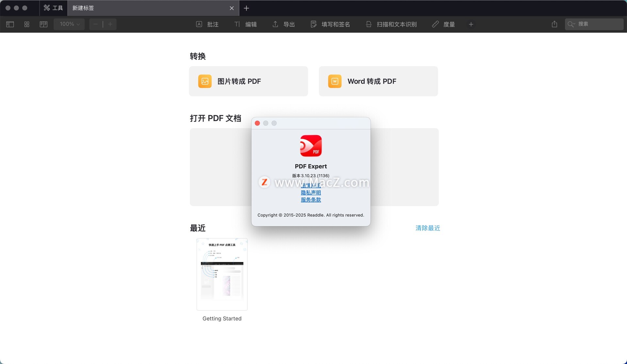Screen dimensions: 627x364
Task: Click 图片转成 PDF conversion card
Action: click(248, 81)
